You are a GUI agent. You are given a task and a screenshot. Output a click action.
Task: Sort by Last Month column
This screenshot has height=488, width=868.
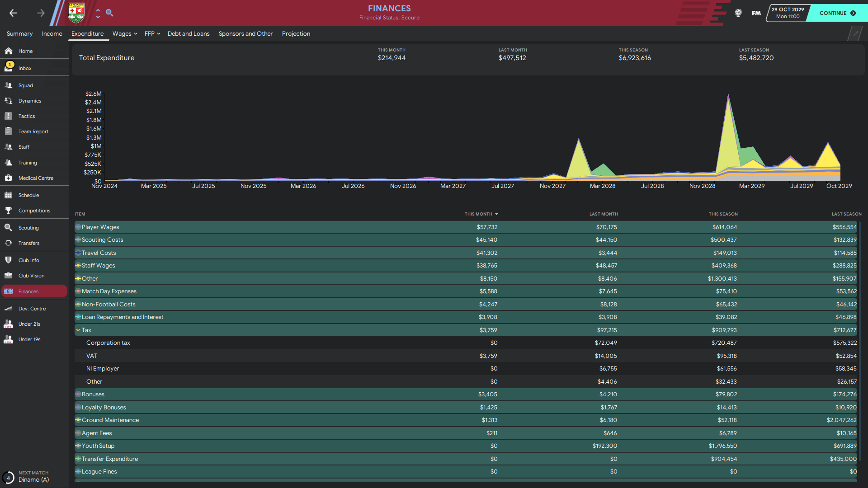[604, 214]
